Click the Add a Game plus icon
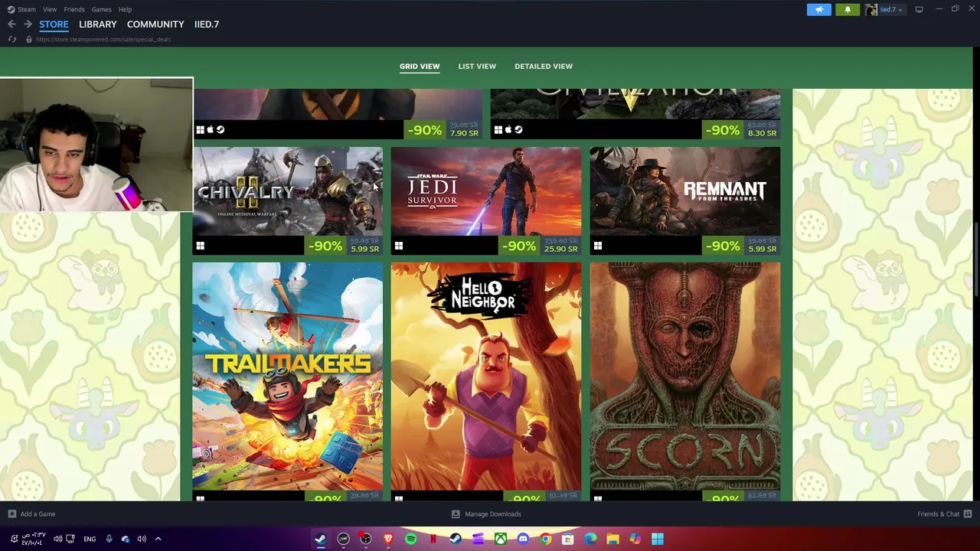Screen dimensions: 980x551 click(x=11, y=514)
